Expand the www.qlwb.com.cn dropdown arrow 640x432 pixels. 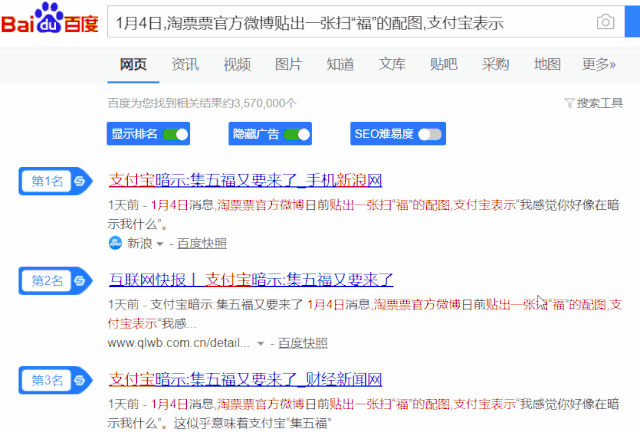[x=260, y=344]
